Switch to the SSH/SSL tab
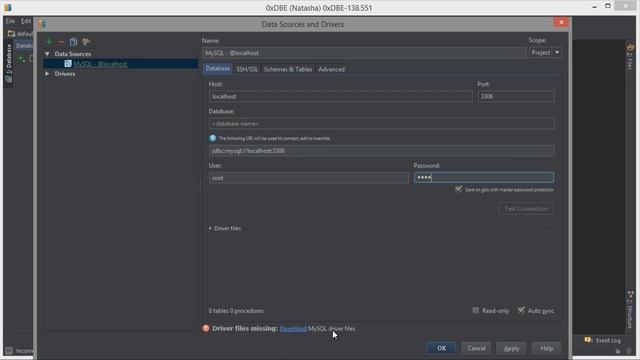This screenshot has width=640, height=360. [x=247, y=69]
